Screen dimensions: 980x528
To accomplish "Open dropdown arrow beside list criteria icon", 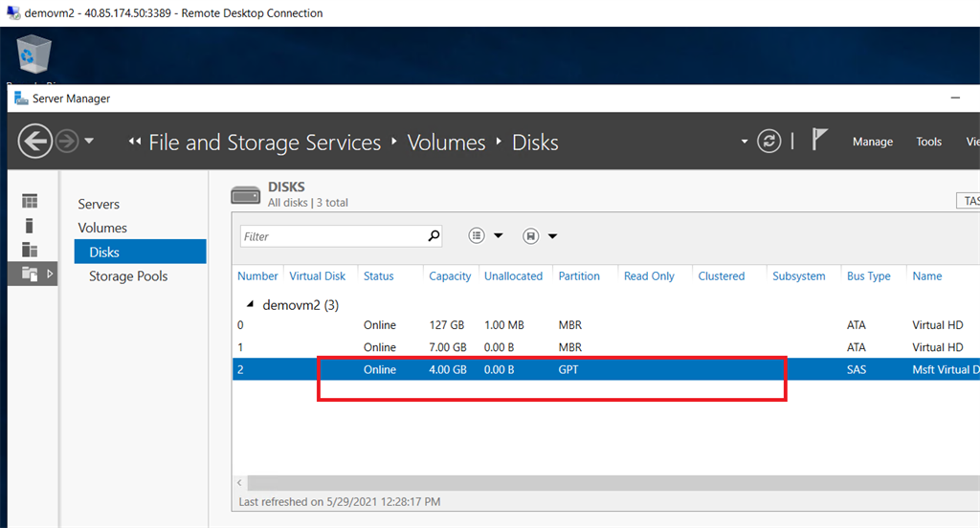I will pos(498,235).
